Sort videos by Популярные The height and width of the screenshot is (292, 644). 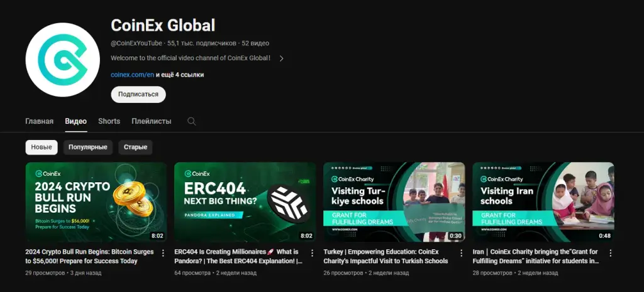coord(88,147)
